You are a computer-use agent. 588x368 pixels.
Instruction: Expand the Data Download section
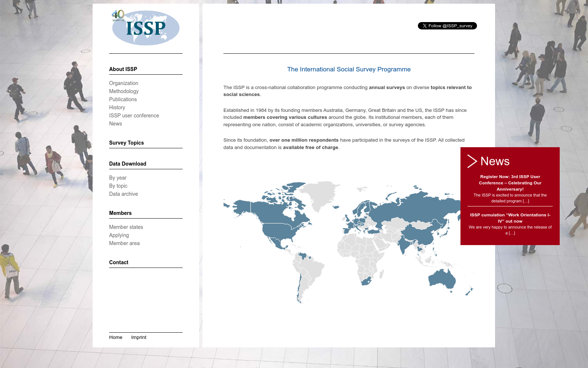[x=128, y=164]
